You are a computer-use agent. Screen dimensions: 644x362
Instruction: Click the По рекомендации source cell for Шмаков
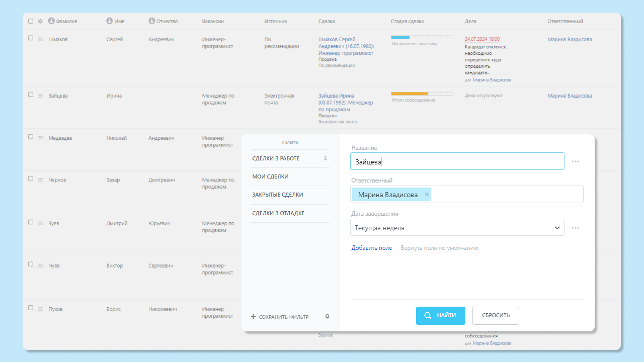coord(282,43)
